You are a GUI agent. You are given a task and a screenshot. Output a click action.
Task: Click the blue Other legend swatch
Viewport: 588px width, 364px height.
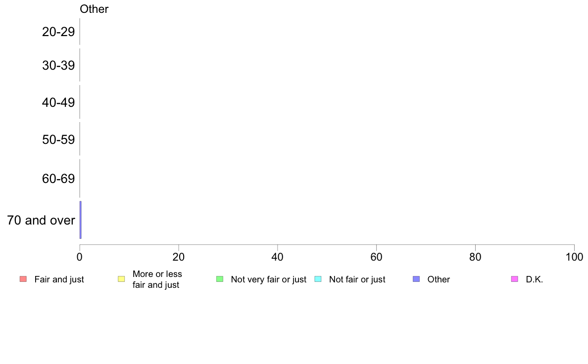click(416, 279)
